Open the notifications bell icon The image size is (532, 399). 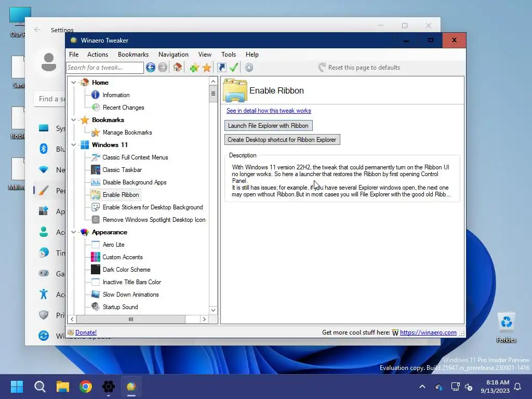pyautogui.click(x=518, y=387)
